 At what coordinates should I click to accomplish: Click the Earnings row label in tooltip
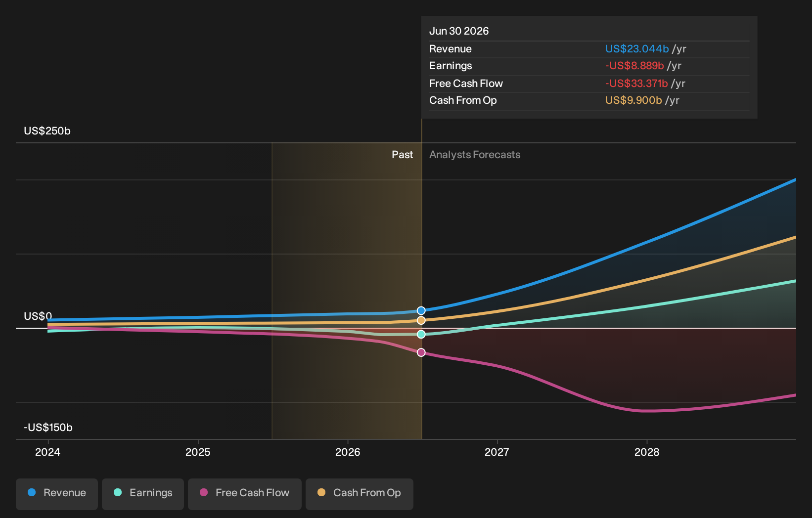coord(451,66)
